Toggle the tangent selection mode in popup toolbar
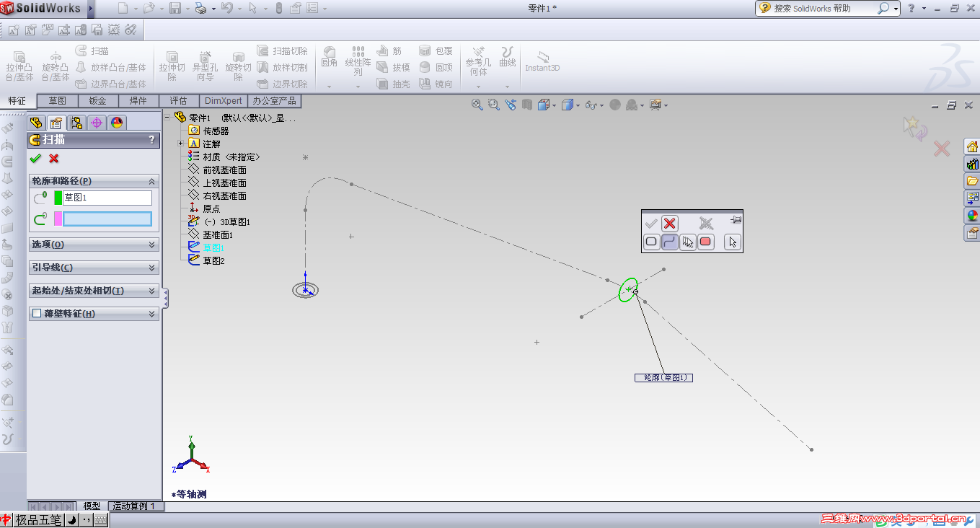Image resolution: width=980 pixels, height=528 pixels. click(x=670, y=242)
